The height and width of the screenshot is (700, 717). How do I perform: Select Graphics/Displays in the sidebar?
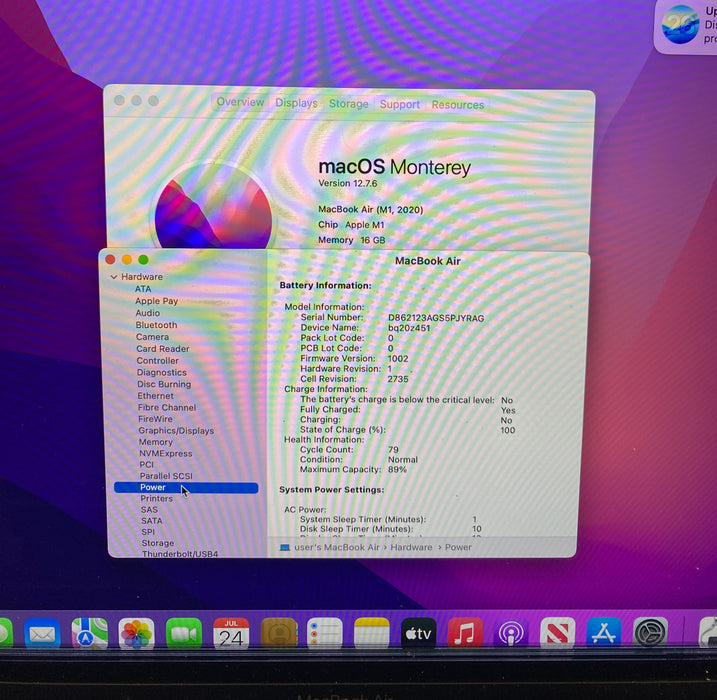[176, 430]
